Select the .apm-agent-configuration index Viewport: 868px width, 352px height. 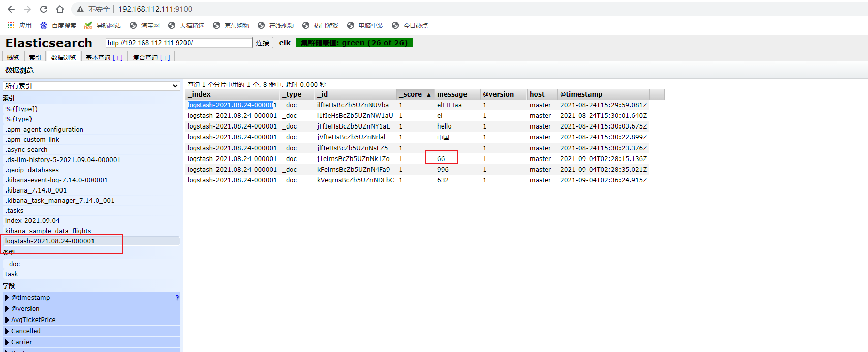[91, 130]
